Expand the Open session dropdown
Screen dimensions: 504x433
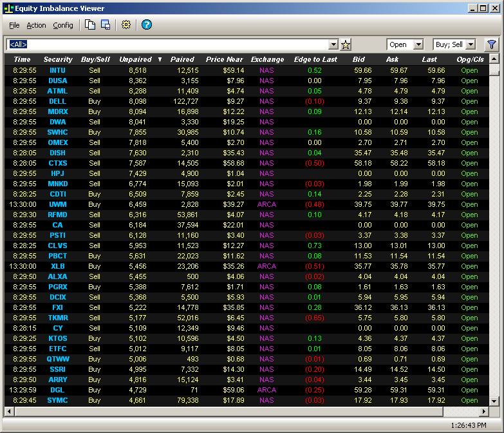click(x=418, y=44)
